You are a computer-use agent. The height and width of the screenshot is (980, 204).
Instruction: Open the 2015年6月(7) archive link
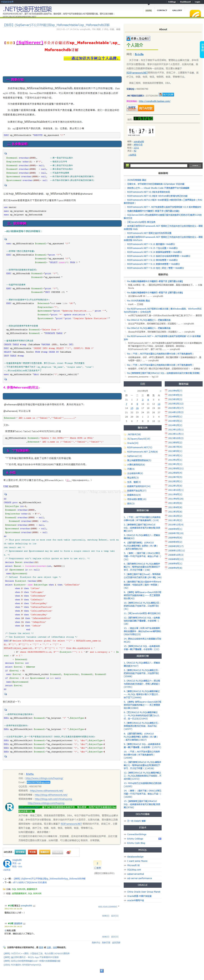(x=175, y=391)
